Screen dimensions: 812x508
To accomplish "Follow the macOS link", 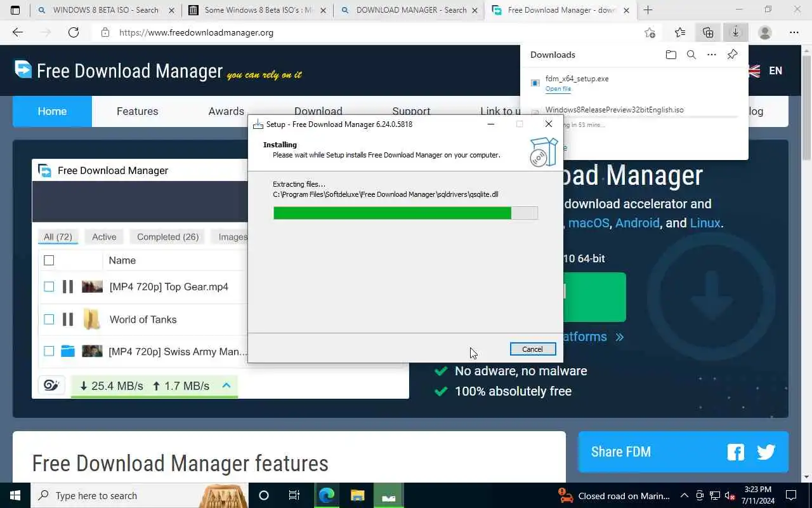I will (589, 223).
